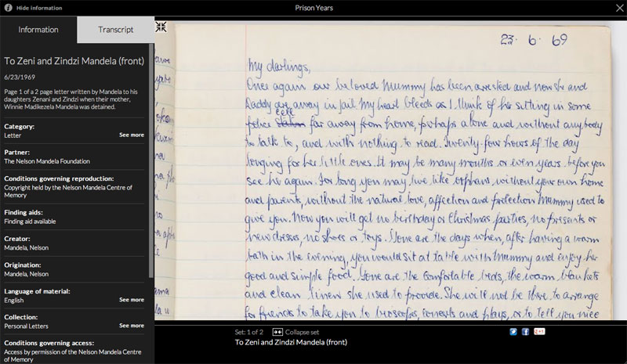
Task: Hide the information panel via its label
Action: click(x=39, y=8)
